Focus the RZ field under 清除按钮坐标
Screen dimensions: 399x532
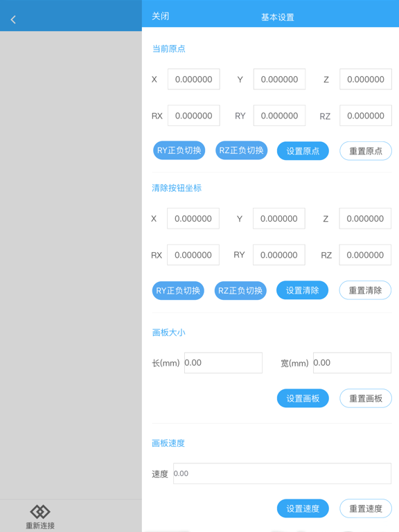click(365, 255)
